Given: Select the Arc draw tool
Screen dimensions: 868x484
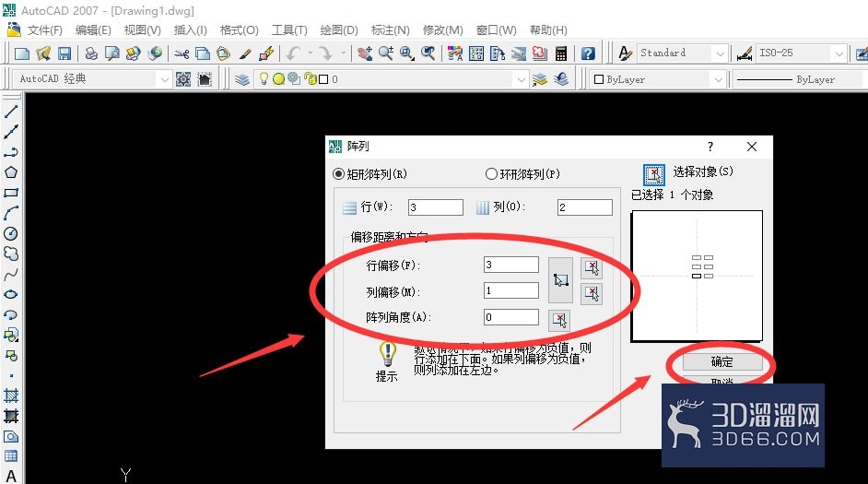Looking at the screenshot, I should 11,213.
